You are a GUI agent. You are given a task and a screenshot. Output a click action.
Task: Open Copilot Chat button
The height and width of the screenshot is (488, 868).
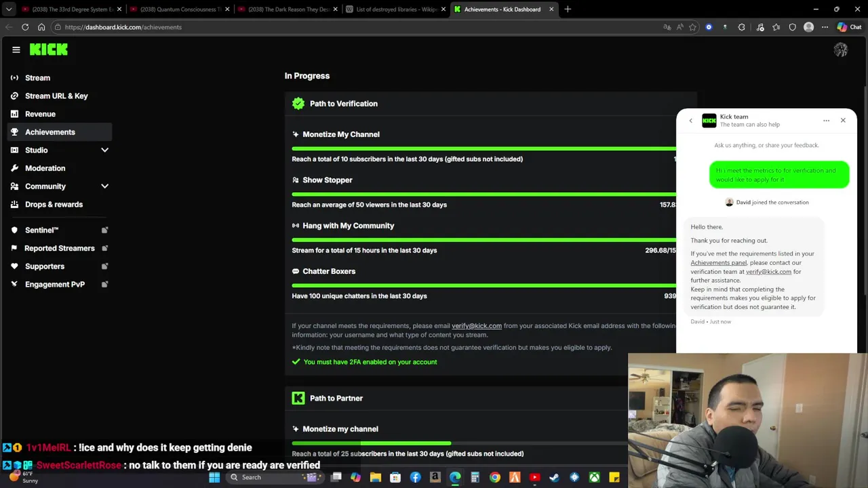tap(850, 27)
